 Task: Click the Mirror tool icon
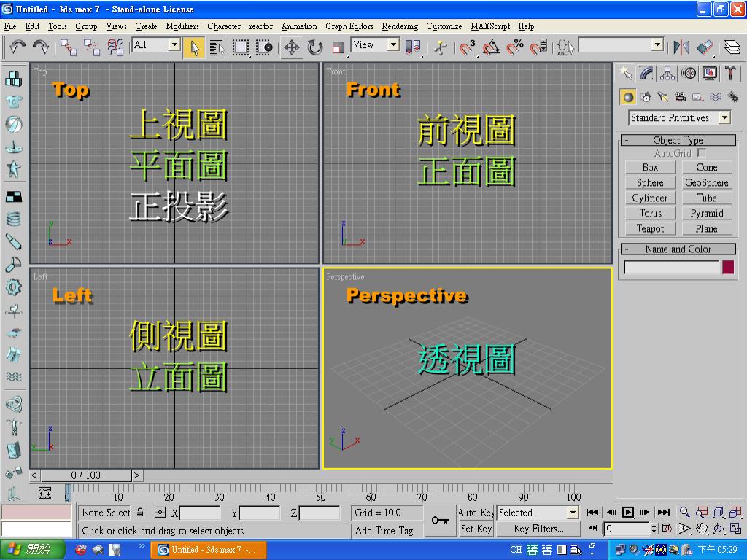[681, 47]
